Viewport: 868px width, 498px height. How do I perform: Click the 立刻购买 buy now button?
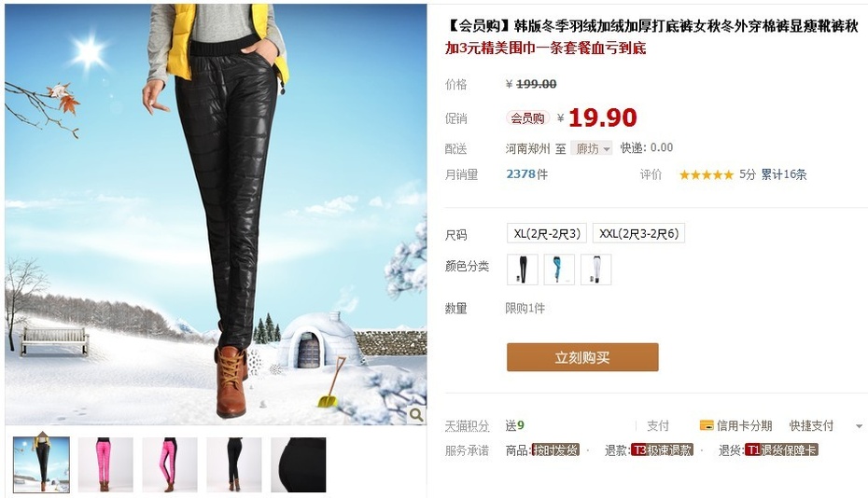click(582, 357)
